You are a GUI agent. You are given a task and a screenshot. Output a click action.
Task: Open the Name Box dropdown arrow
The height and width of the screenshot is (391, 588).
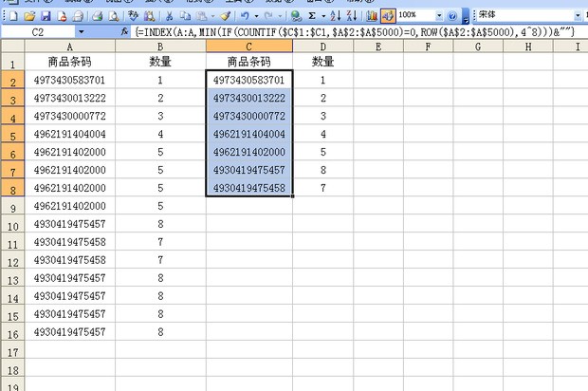tap(81, 32)
